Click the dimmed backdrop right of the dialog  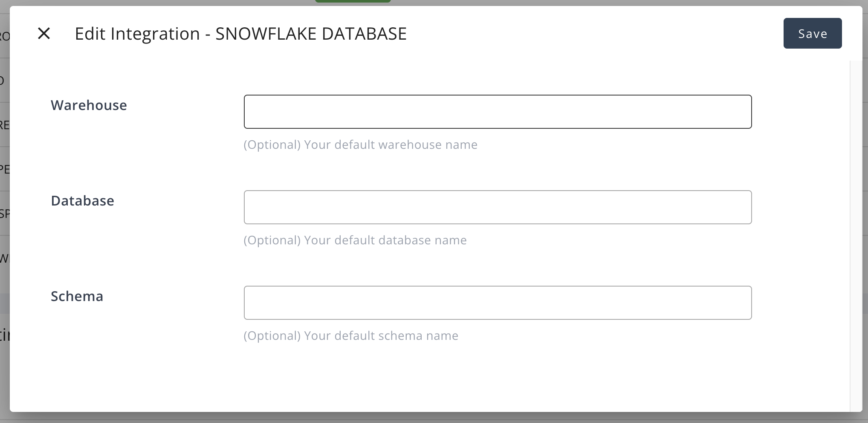click(x=865, y=213)
